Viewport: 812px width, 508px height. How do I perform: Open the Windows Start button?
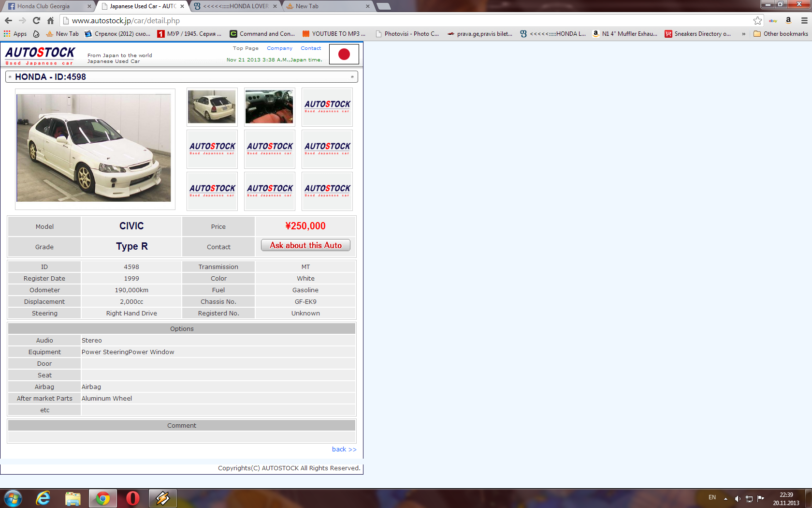tap(13, 498)
